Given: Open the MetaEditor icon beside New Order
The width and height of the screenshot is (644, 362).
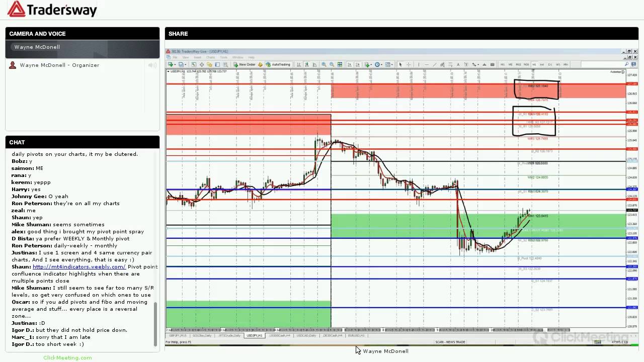Looking at the screenshot, I should [260, 64].
